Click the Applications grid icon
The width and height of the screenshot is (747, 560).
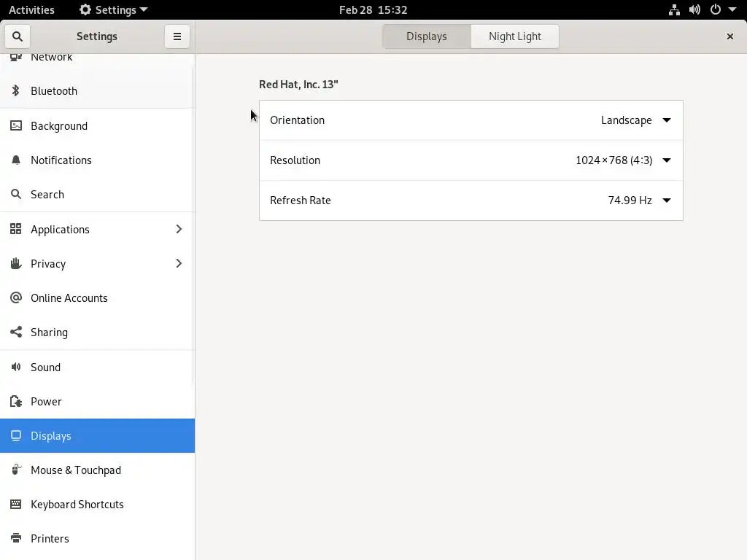tap(16, 229)
